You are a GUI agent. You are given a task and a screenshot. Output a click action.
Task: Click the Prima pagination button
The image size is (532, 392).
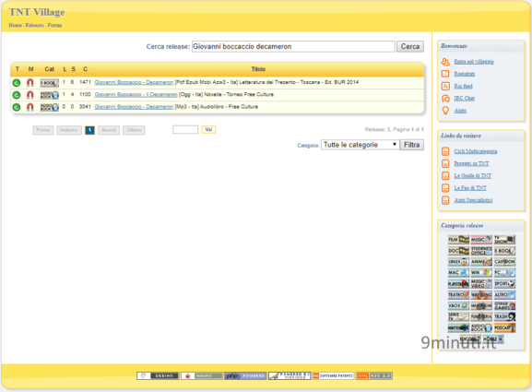click(x=43, y=130)
